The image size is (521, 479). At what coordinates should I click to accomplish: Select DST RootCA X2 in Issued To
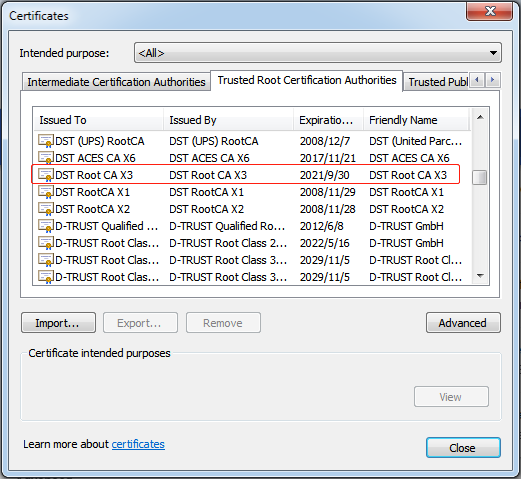point(92,209)
